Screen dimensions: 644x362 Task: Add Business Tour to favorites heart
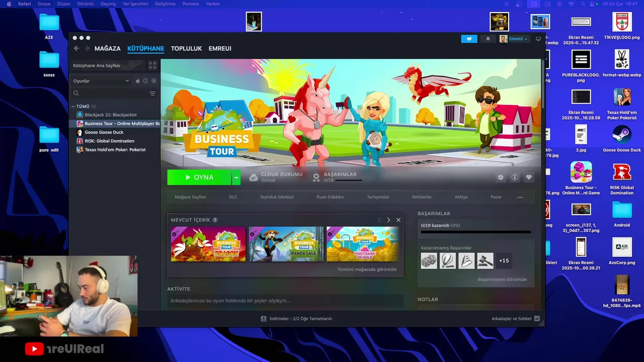[529, 177]
